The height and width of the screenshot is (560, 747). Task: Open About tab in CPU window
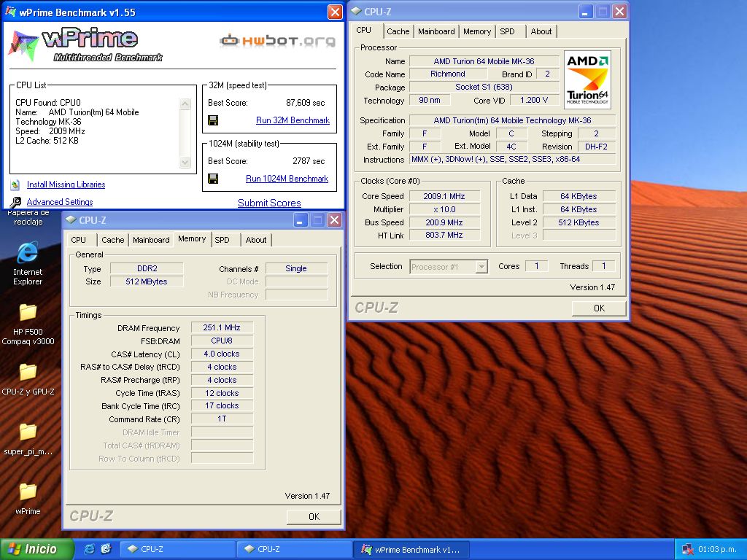point(541,31)
